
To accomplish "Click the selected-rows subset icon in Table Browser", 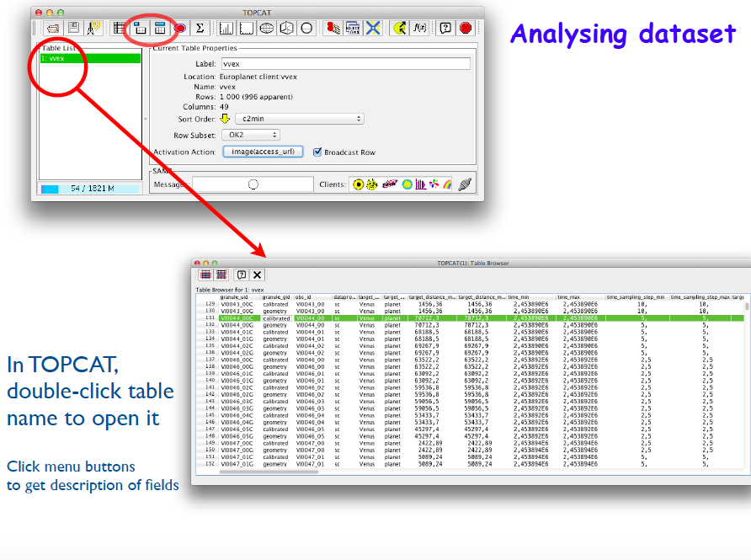I will tap(205, 275).
